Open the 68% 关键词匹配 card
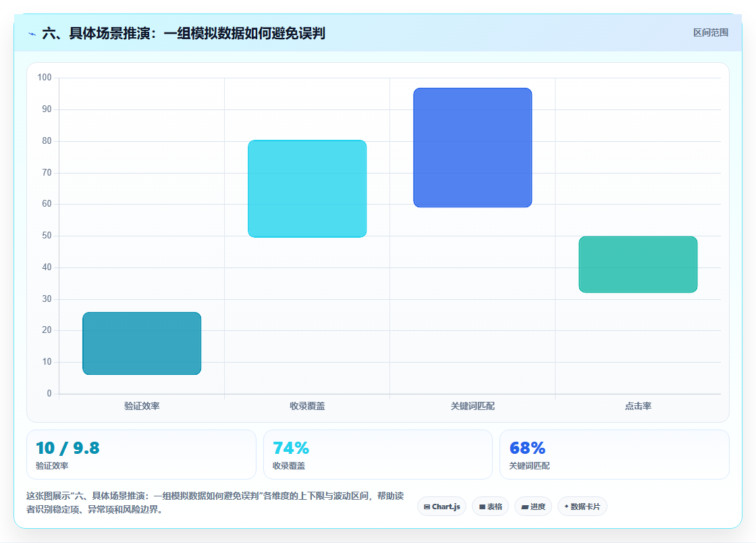The height and width of the screenshot is (543, 756). 614,455
